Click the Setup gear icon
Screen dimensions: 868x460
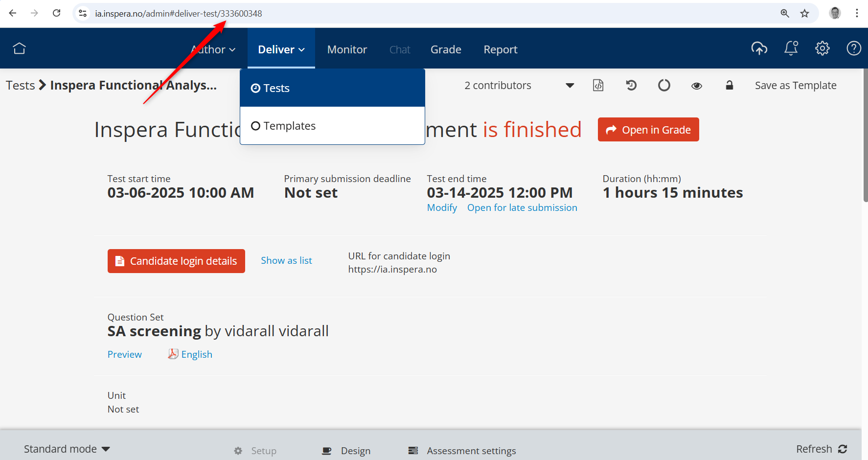(238, 451)
